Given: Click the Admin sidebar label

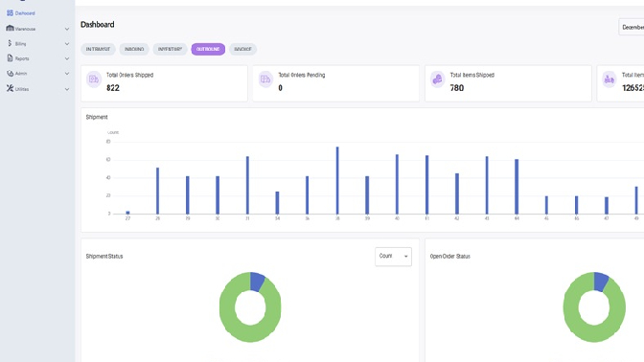Looking at the screenshot, I should (x=21, y=74).
